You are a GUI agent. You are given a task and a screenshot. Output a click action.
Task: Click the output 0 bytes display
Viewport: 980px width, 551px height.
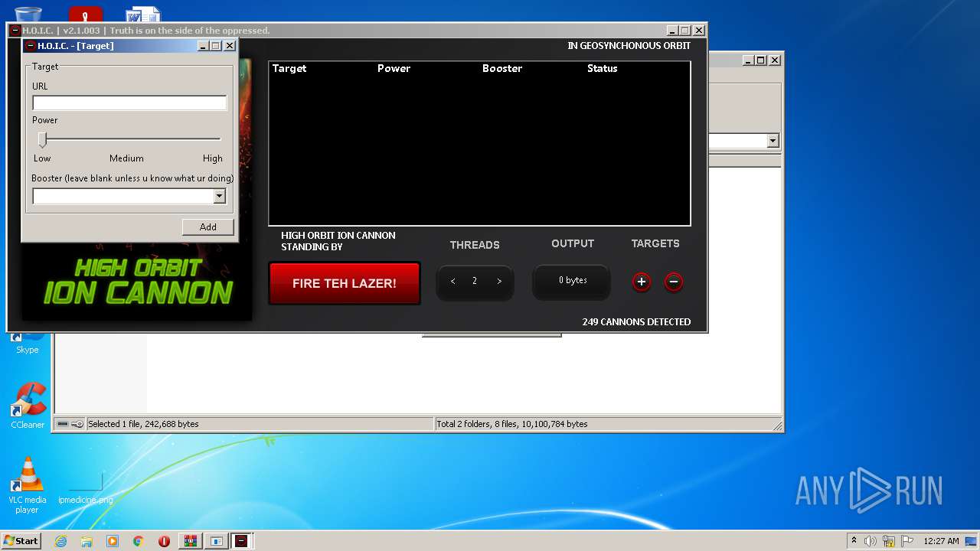[x=572, y=281]
